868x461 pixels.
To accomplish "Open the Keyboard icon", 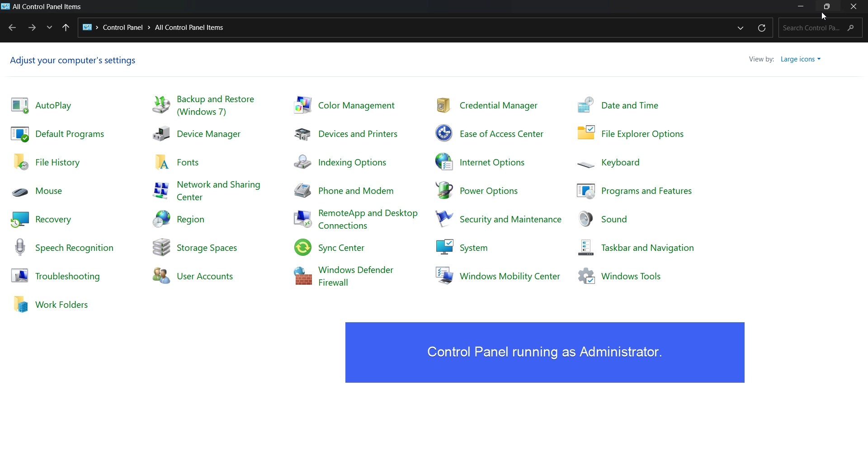I will click(586, 165).
